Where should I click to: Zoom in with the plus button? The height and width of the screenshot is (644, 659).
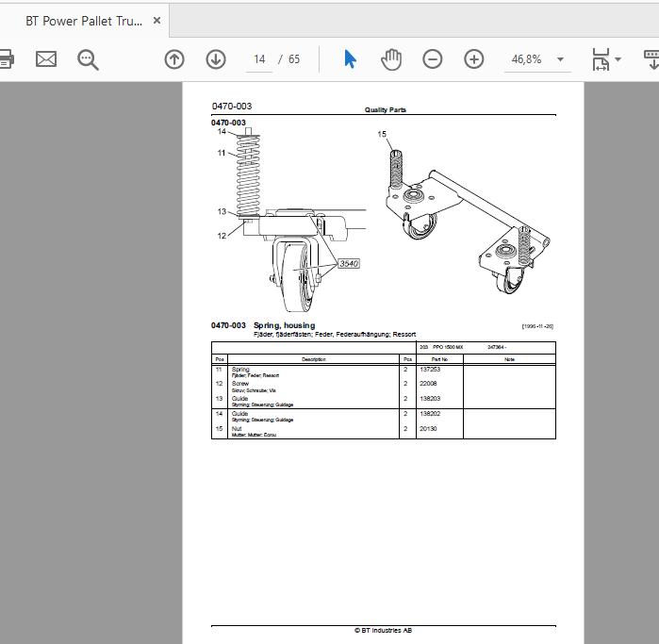click(474, 59)
